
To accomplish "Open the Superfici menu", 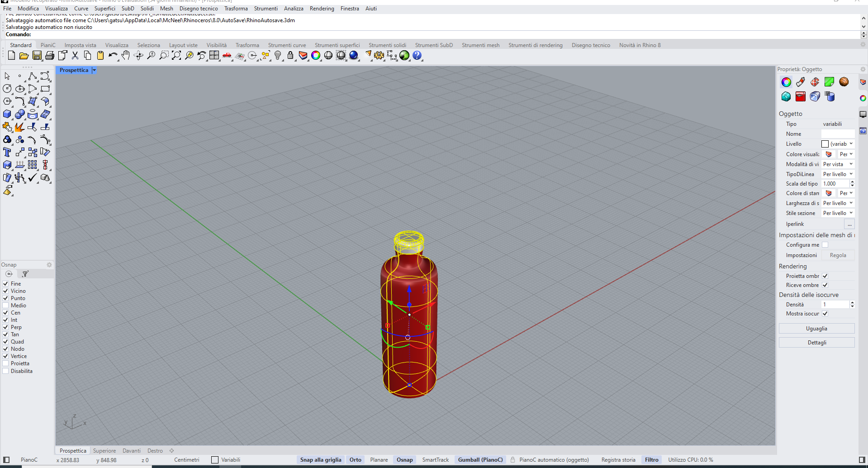I will coord(104,9).
